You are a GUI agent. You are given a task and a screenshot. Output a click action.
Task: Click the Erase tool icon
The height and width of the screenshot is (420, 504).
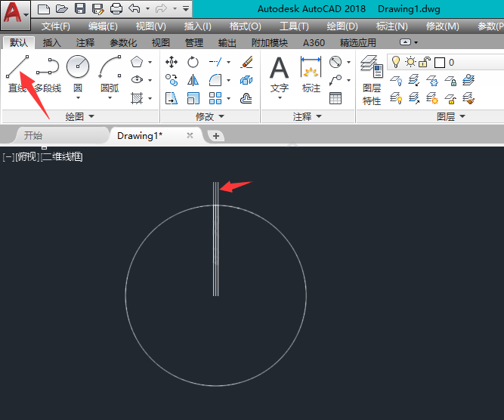[246, 62]
